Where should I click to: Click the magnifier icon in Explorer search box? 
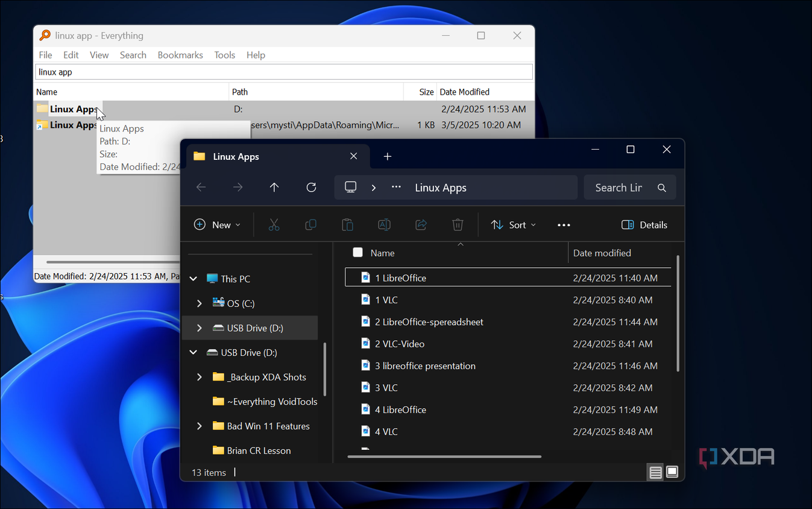point(662,188)
